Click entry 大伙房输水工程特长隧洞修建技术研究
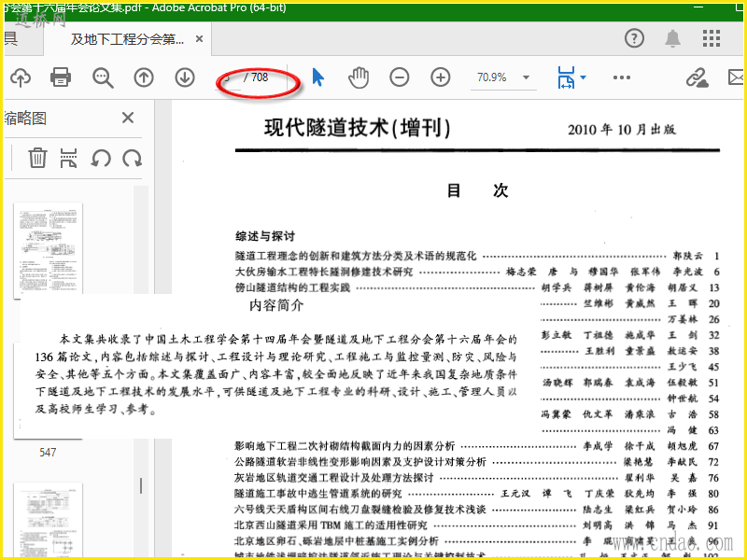Image resolution: width=747 pixels, height=560 pixels. (x=323, y=272)
